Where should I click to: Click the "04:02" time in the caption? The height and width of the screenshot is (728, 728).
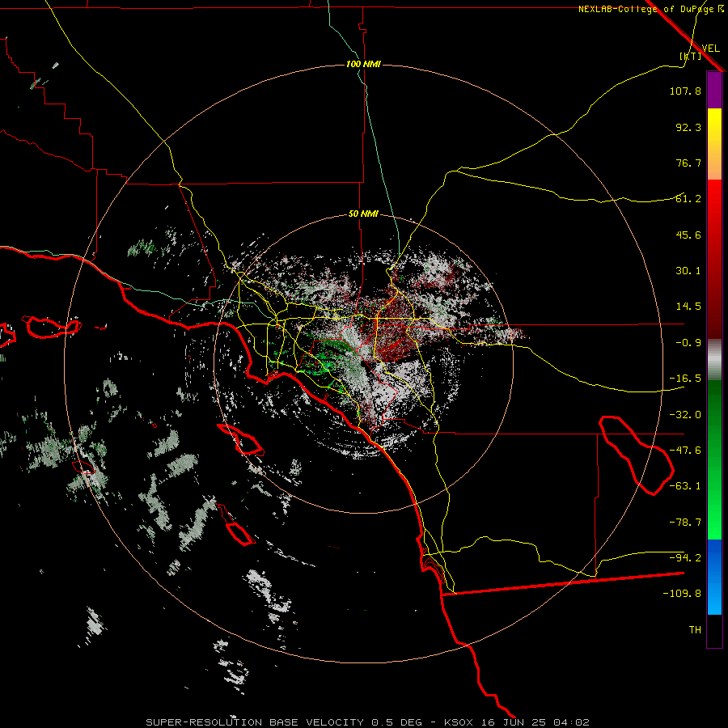pos(571,722)
